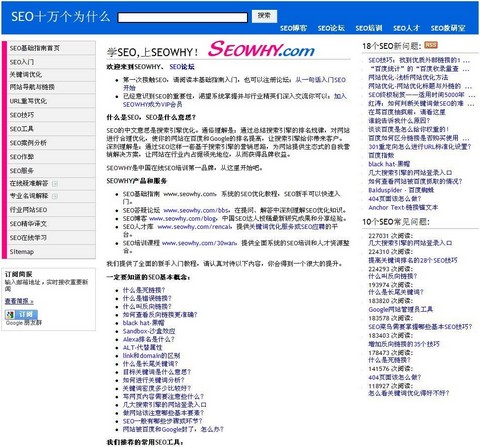Open Sitemap in the sidebar
Image resolution: width=480 pixels, height=447 pixels.
coord(51,252)
